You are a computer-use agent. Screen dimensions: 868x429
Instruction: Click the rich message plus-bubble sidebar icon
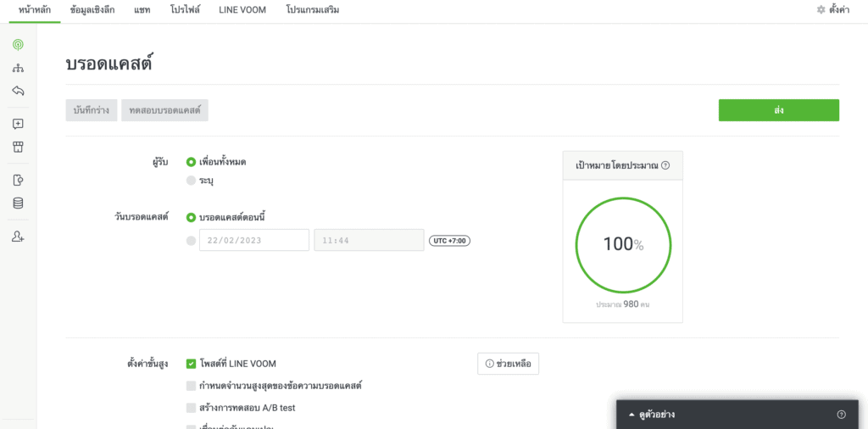pos(18,124)
